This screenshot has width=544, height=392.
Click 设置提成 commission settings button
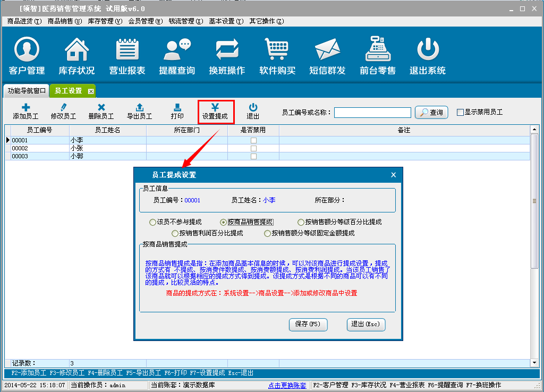215,112
